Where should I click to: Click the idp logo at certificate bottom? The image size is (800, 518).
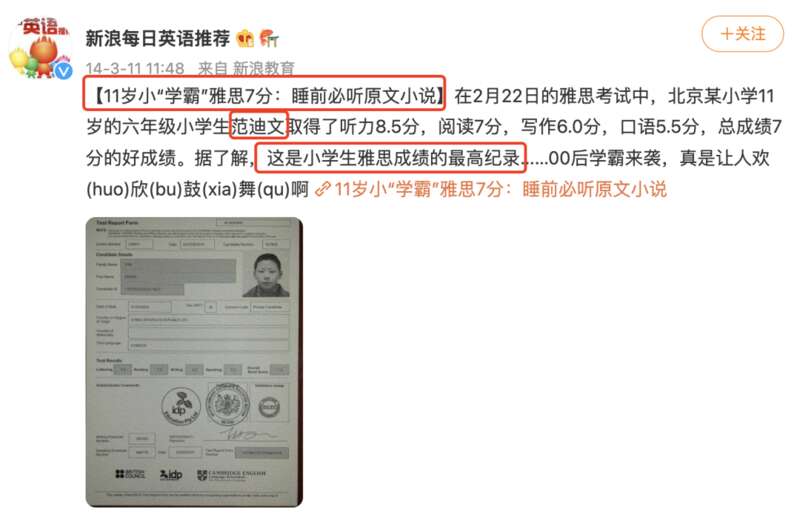click(x=171, y=475)
